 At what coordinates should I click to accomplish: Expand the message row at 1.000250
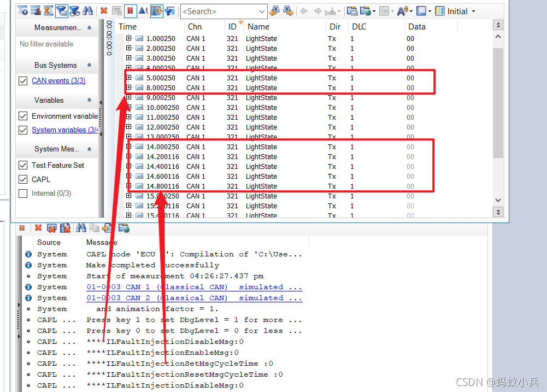pos(129,38)
